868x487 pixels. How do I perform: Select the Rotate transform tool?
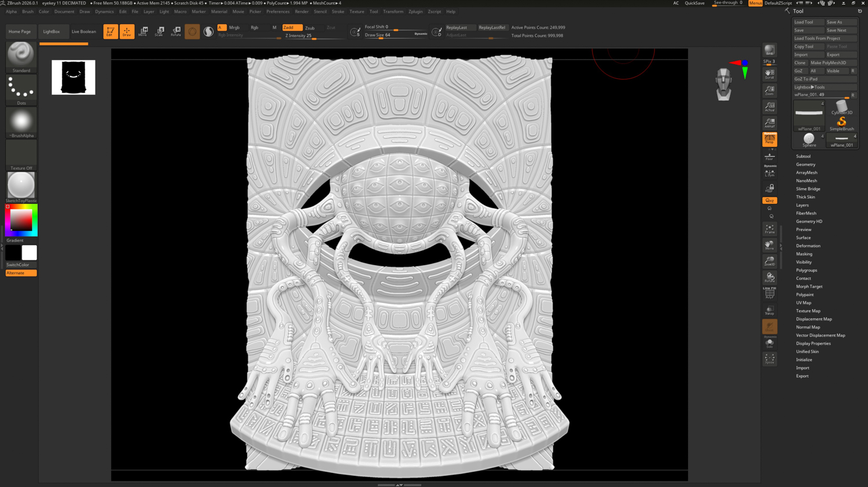click(176, 31)
